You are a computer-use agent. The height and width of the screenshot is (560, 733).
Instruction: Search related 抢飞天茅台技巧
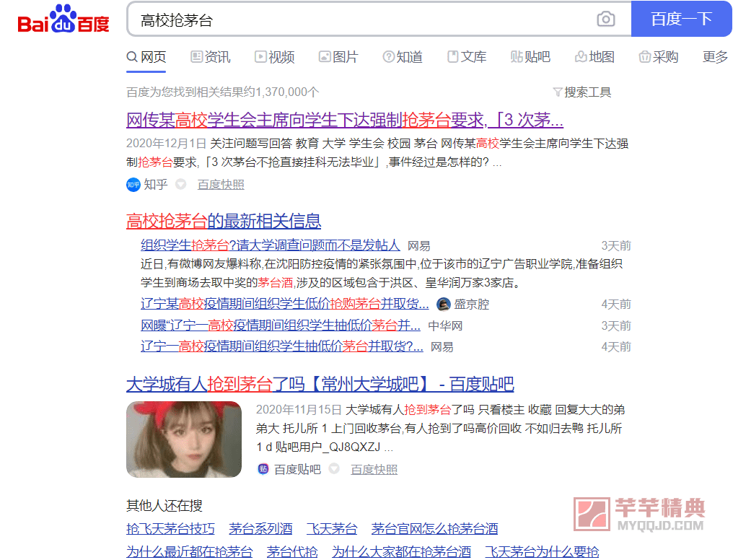171,529
